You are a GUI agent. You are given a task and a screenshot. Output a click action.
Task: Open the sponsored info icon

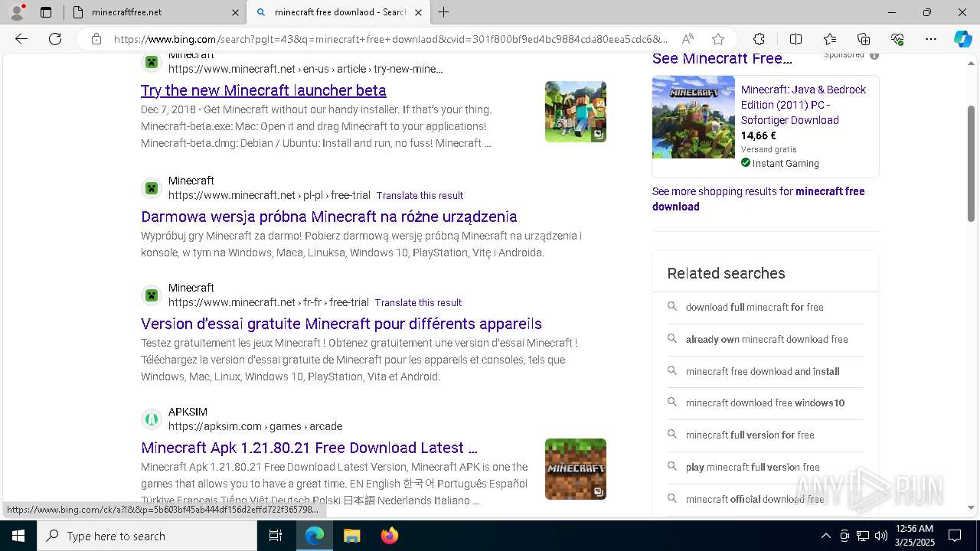tap(874, 55)
